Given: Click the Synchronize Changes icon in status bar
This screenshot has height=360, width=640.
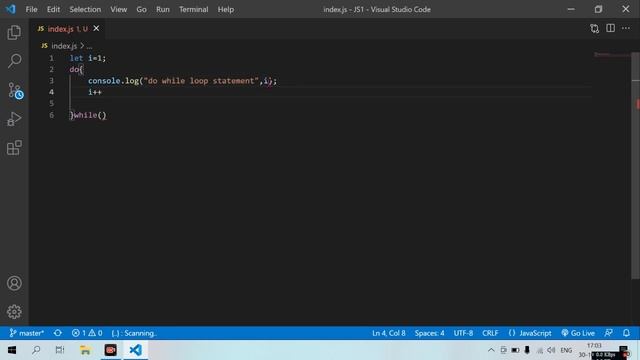Looking at the screenshot, I should pyautogui.click(x=58, y=333).
